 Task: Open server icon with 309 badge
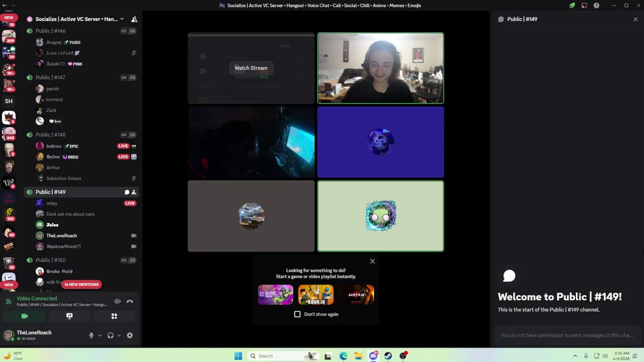coord(9,36)
